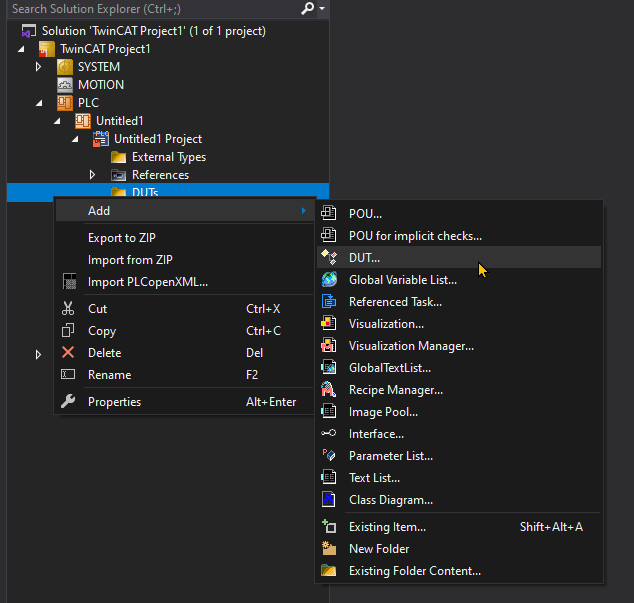Click the Class Diagram icon
634x603 pixels.
(x=329, y=499)
